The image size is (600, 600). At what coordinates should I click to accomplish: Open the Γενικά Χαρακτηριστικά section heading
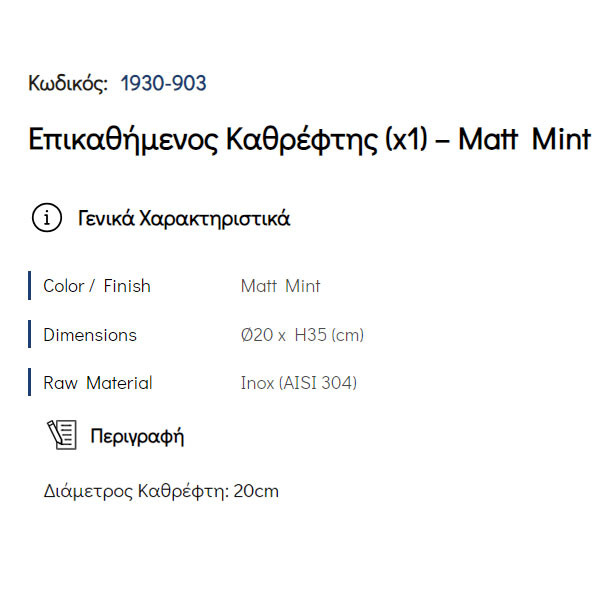pyautogui.click(x=184, y=218)
